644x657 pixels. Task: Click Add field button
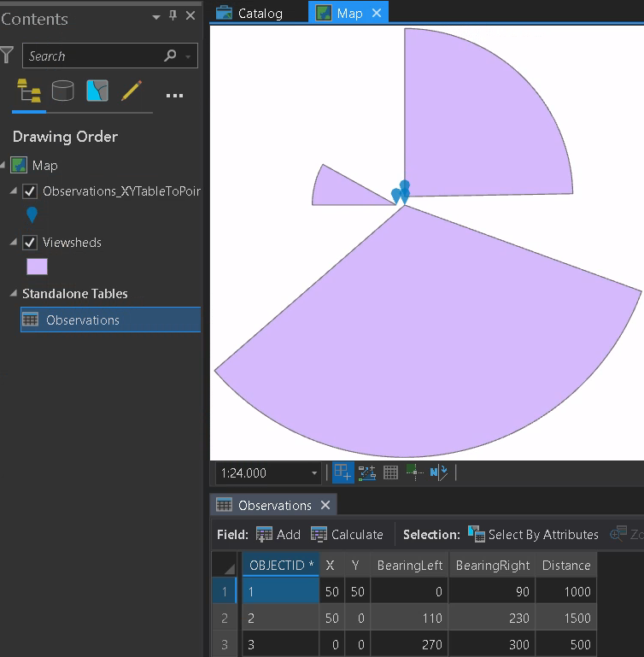click(278, 535)
